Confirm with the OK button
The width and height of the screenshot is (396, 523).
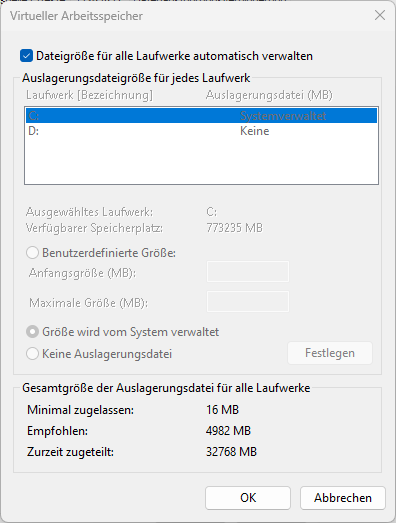(x=248, y=498)
